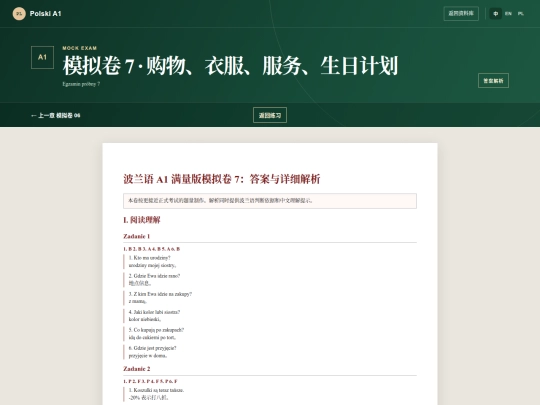
Task: Click explanation 5. Co kupują po zakupach?
Action: pyautogui.click(x=270, y=334)
